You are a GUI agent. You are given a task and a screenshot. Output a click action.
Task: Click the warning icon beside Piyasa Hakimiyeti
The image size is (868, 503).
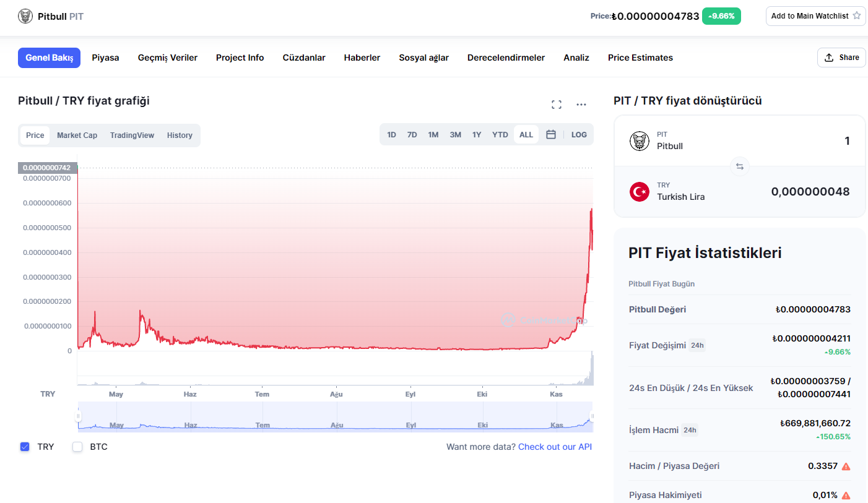(846, 495)
